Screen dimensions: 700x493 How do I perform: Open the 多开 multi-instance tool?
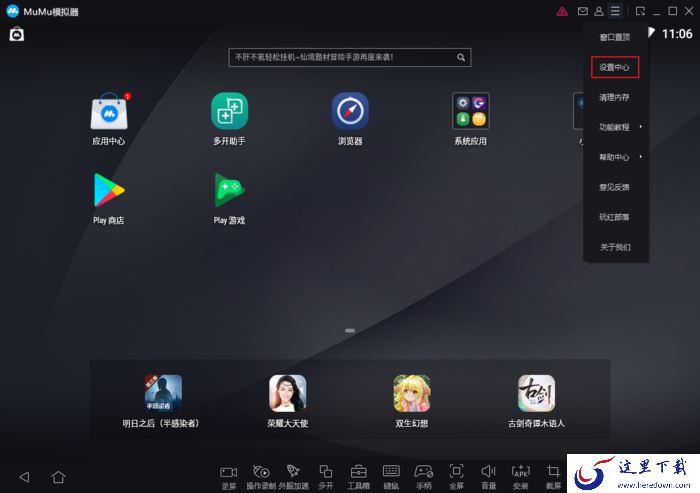click(325, 477)
